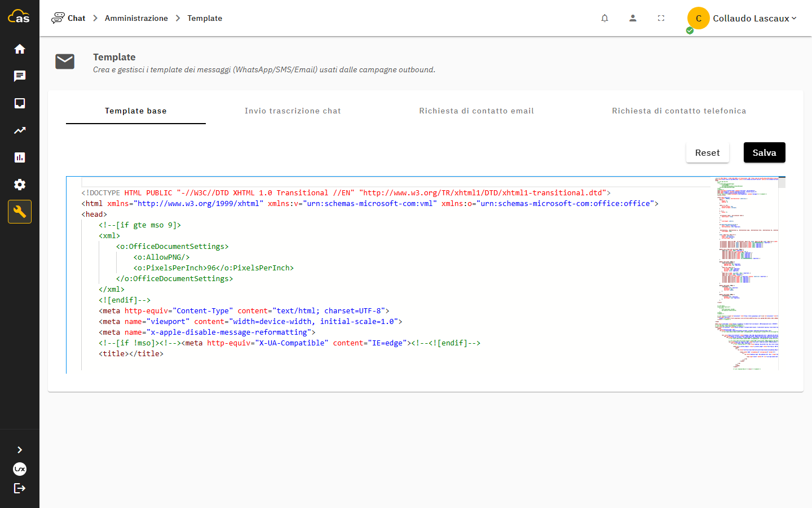
Task: Go to Amministrazione breadcrumb link
Action: (136, 18)
